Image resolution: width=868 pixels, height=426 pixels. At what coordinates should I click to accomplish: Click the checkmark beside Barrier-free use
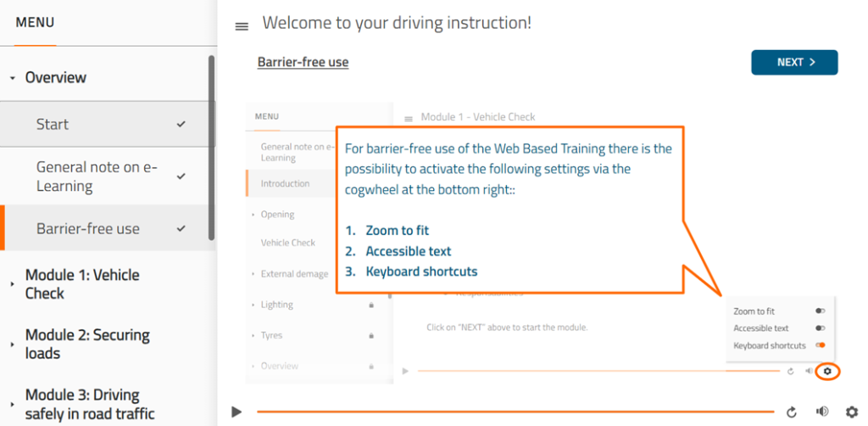(x=181, y=228)
